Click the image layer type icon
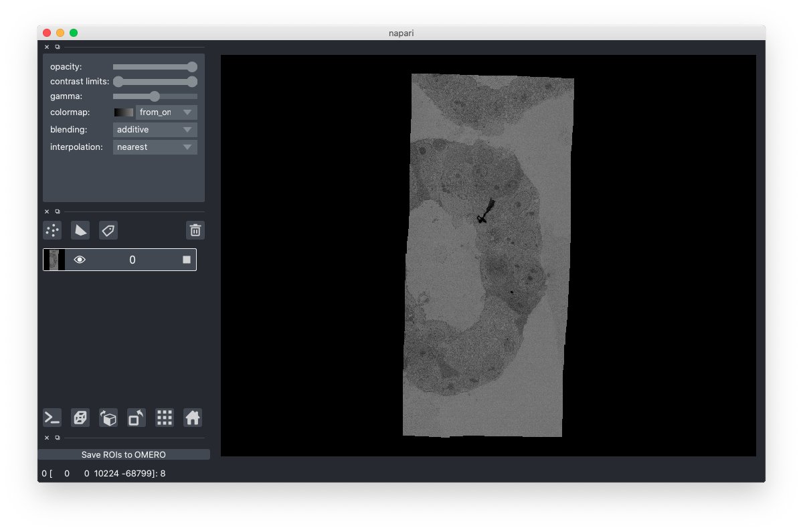The image size is (803, 532). 187,260
